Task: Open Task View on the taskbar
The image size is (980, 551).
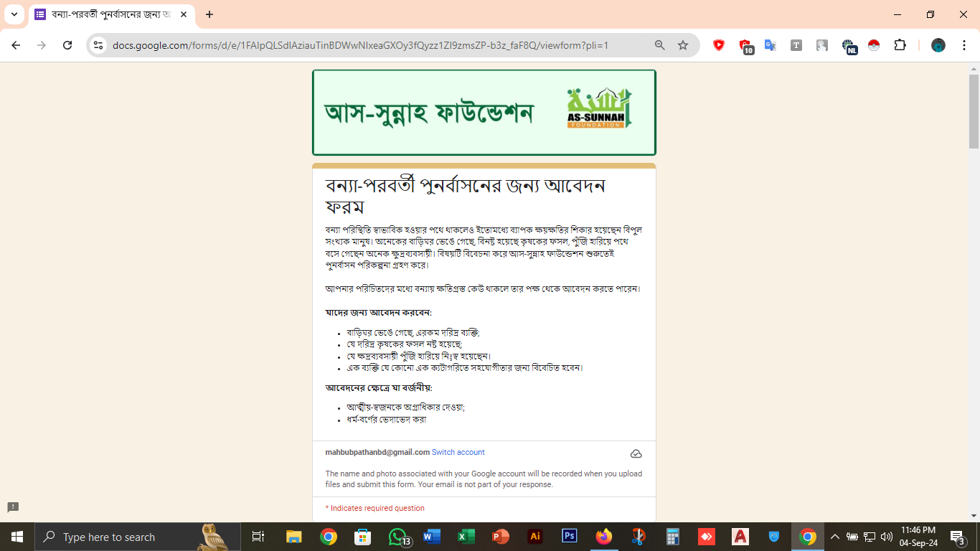Action: point(258,537)
